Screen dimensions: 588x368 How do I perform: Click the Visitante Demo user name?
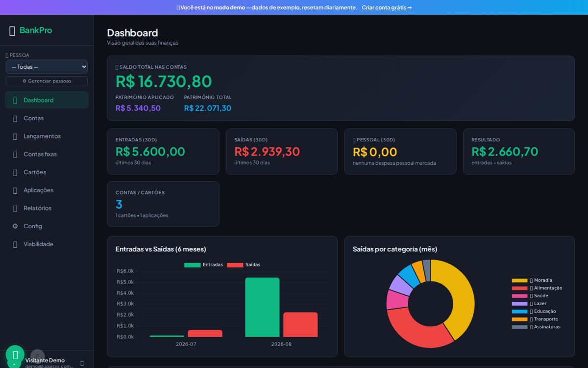tap(45, 360)
